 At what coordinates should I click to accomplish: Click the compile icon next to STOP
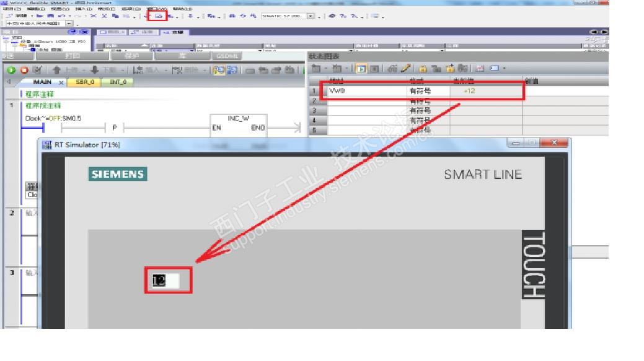pos(37,70)
